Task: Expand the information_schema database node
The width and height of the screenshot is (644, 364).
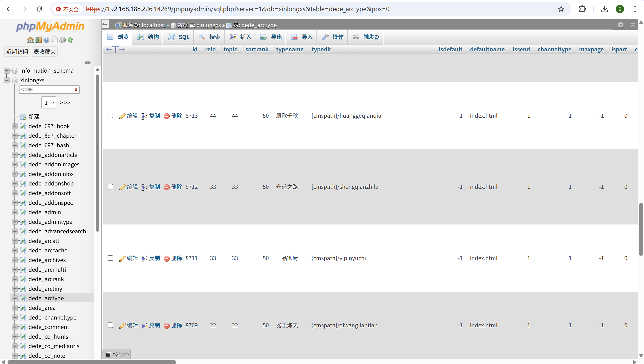Action: click(x=7, y=71)
